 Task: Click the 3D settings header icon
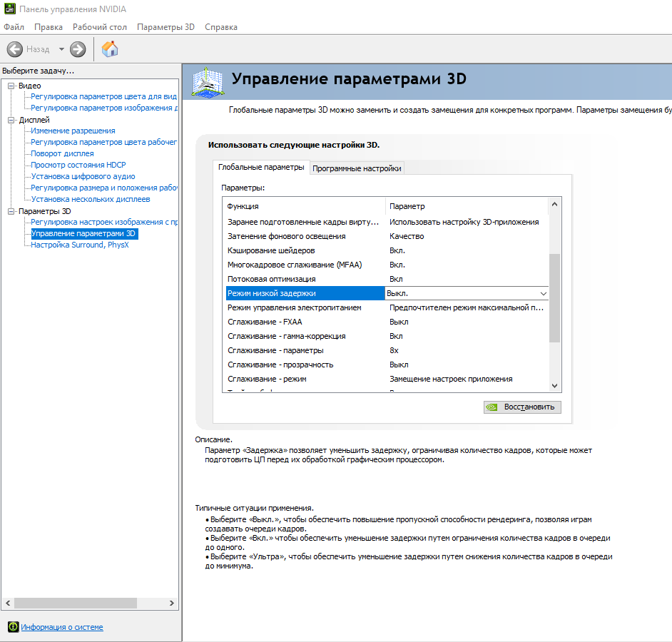pyautogui.click(x=208, y=82)
